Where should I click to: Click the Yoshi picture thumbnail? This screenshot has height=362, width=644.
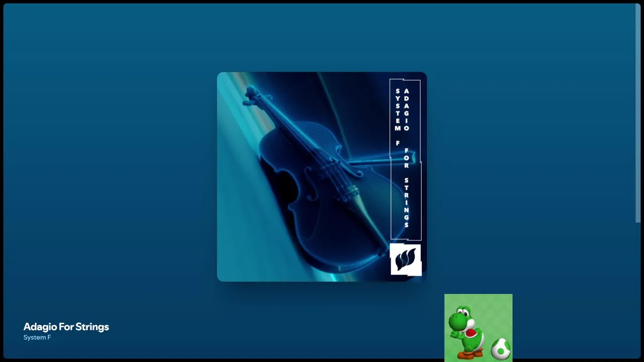pyautogui.click(x=478, y=328)
